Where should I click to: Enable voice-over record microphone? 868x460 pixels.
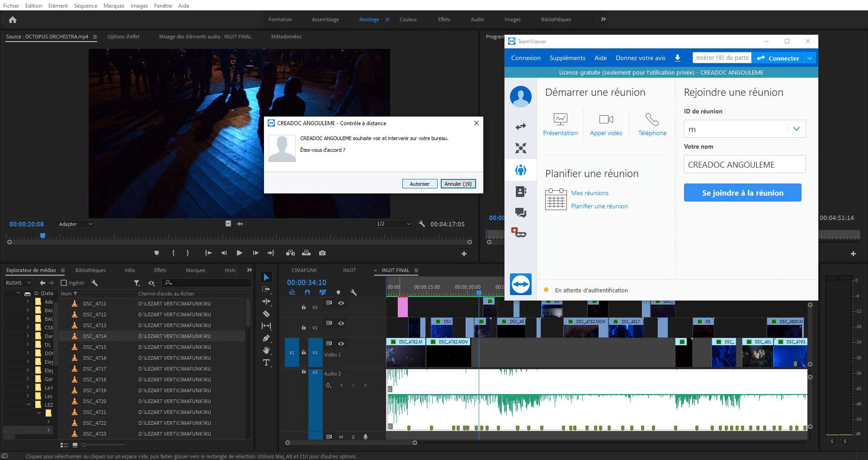coord(365,437)
